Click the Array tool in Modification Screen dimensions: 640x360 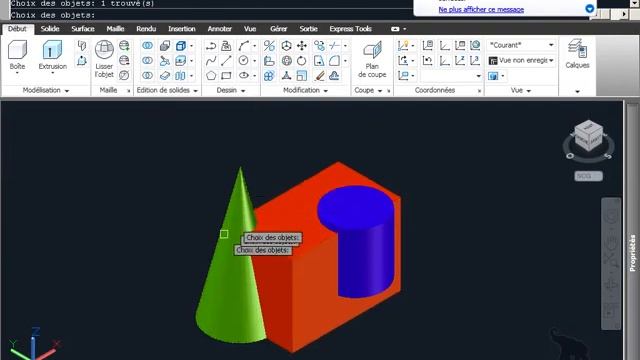coord(269,76)
